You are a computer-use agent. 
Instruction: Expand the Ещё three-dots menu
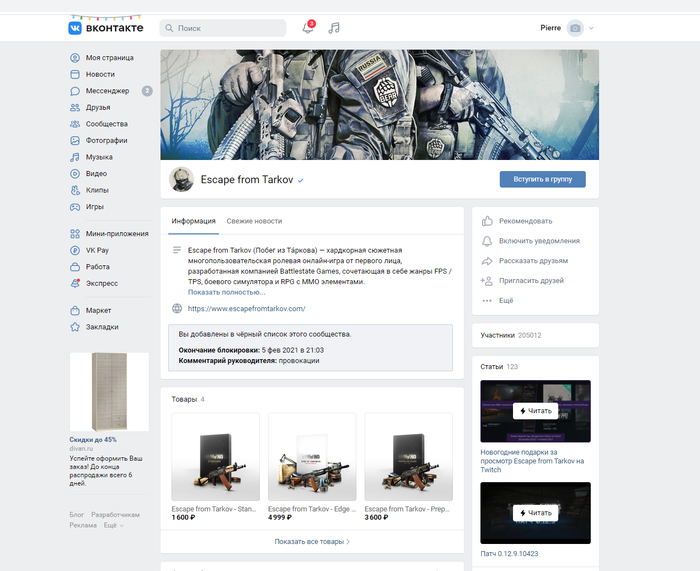click(487, 300)
